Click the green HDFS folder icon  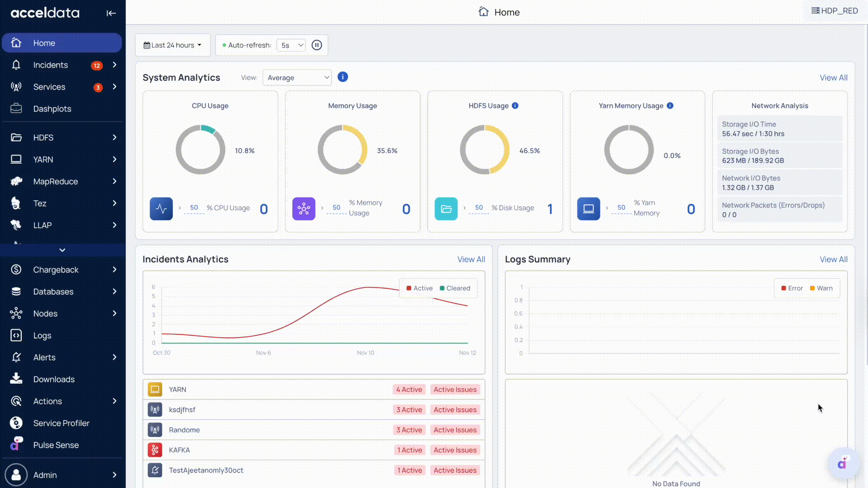point(446,209)
